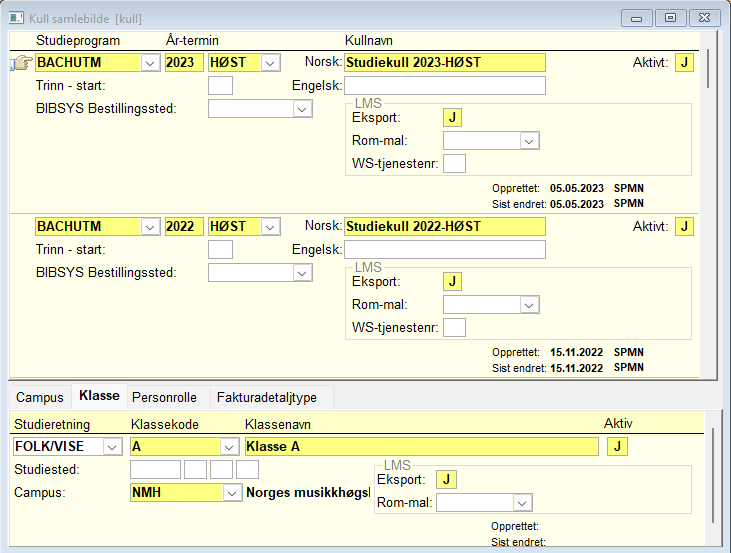
Task: Switch to the Campus tab
Action: (x=40, y=397)
